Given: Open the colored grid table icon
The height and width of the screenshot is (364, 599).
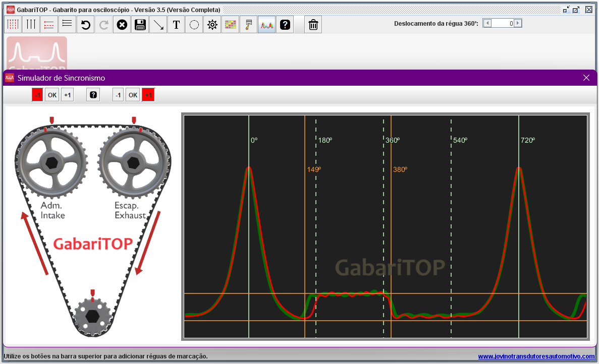Looking at the screenshot, I should point(230,25).
